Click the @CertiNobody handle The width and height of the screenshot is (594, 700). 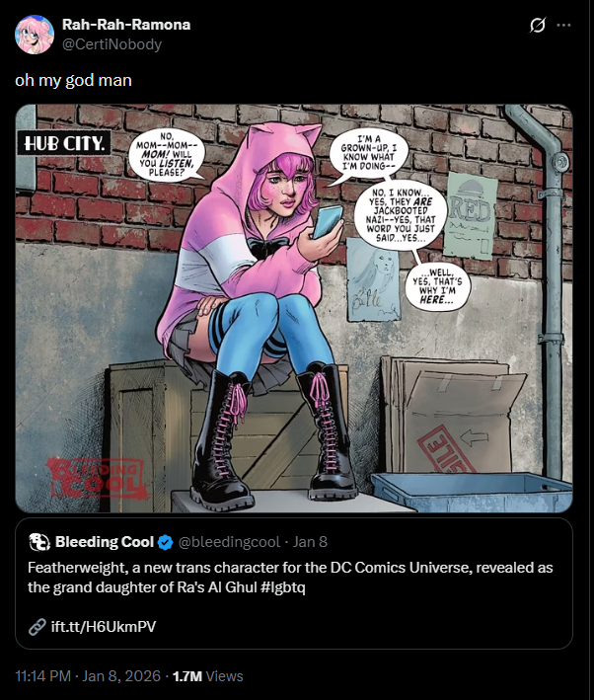(111, 44)
